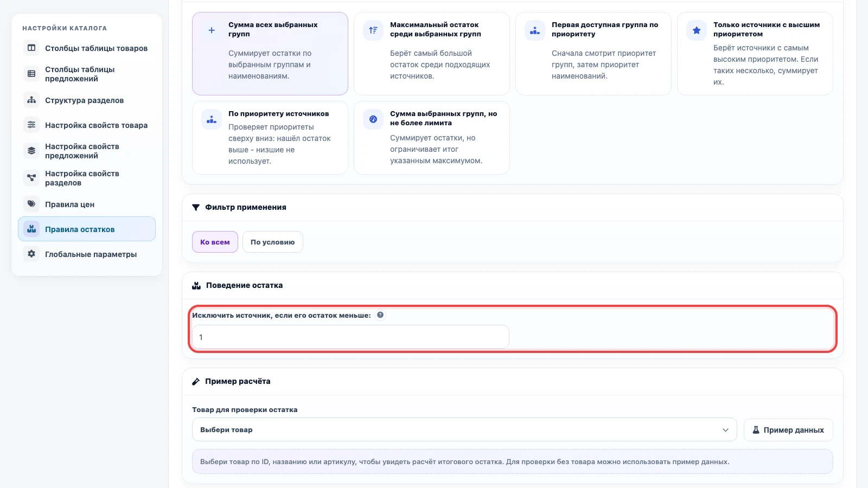The height and width of the screenshot is (488, 868).
Task: Click the icon on first available group card
Action: [535, 30]
